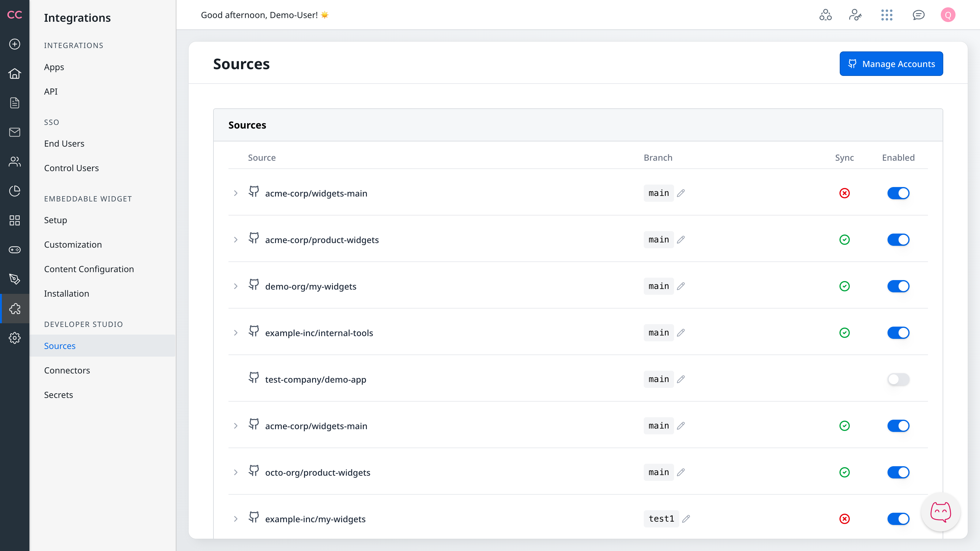Expand the demo-org/my-widgets source row
This screenshot has height=551, width=980.
coord(236,286)
